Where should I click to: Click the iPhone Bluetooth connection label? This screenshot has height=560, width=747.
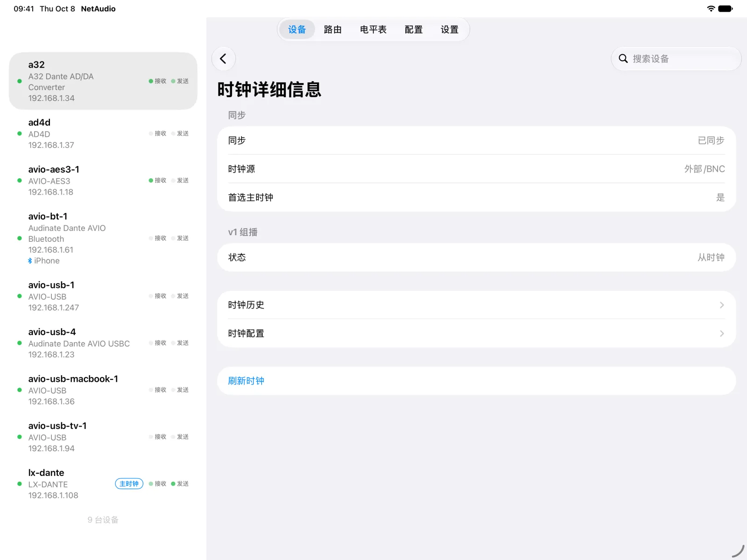[47, 261]
